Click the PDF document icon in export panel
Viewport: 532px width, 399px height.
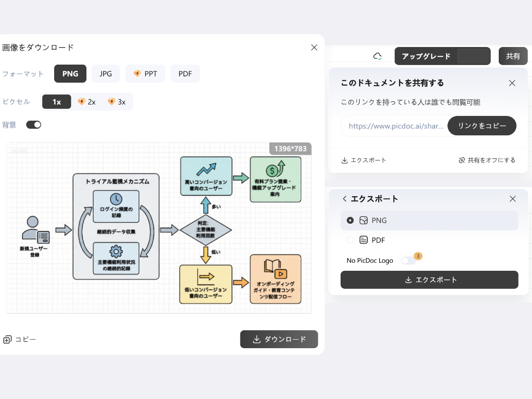coord(364,240)
